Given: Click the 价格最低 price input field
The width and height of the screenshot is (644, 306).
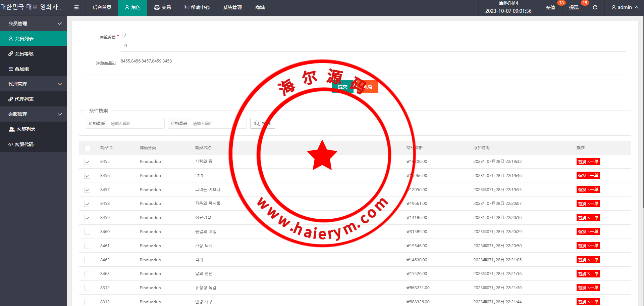Looking at the screenshot, I should (x=136, y=123).
